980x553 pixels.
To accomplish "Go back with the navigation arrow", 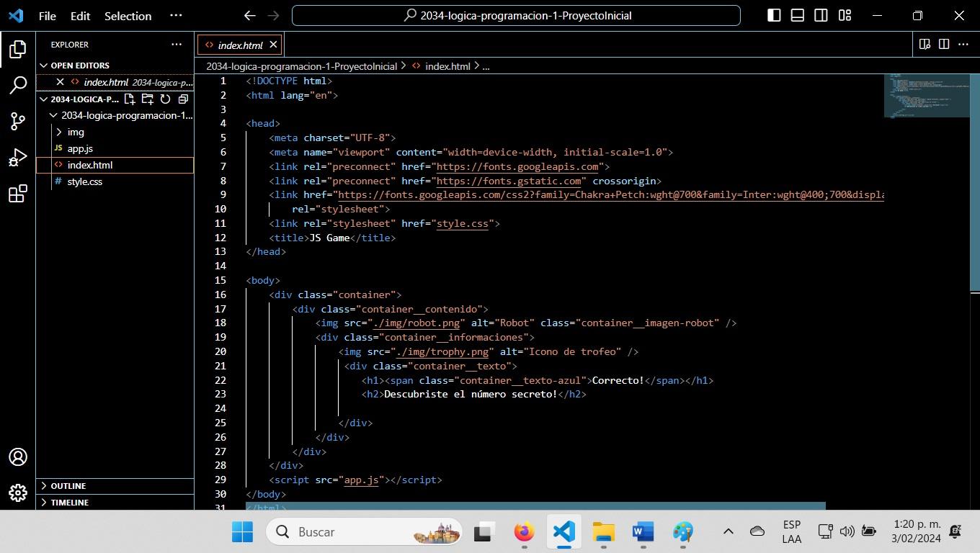I will (249, 15).
